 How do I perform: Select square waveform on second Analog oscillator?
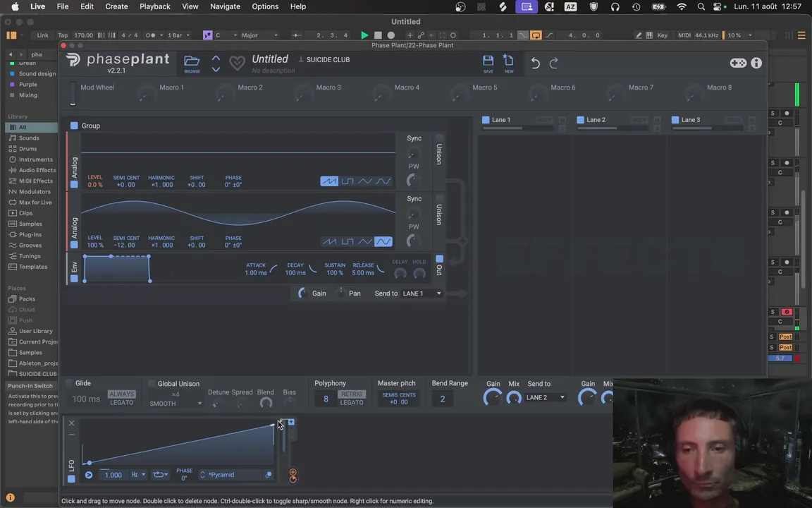point(347,241)
